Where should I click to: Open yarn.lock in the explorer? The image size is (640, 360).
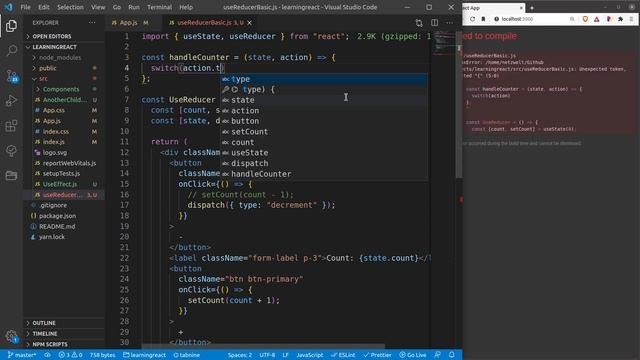pos(51,237)
